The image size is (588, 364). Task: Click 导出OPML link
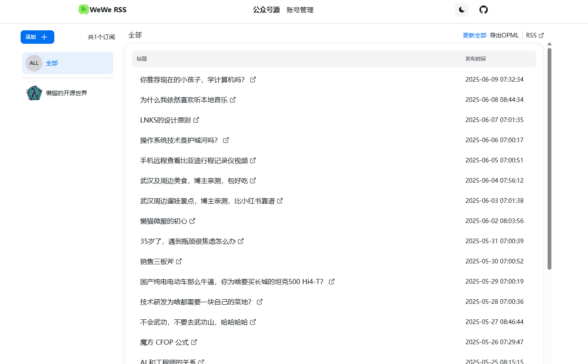point(504,35)
